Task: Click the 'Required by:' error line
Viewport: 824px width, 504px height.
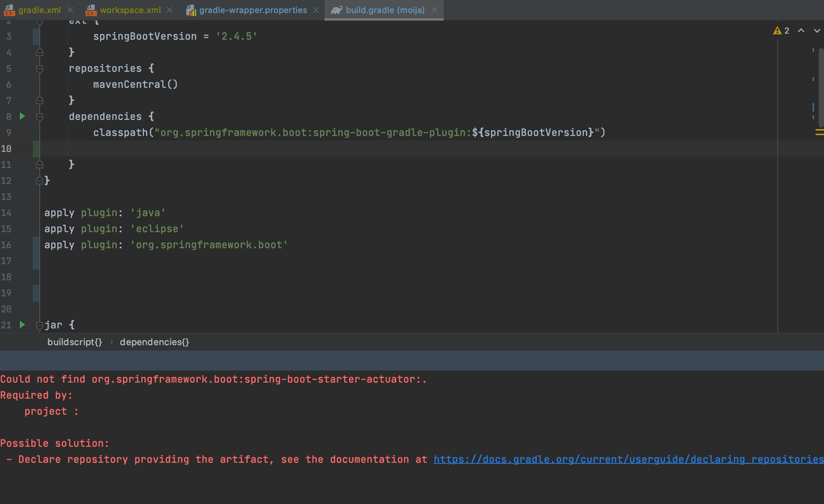Action: click(36, 395)
